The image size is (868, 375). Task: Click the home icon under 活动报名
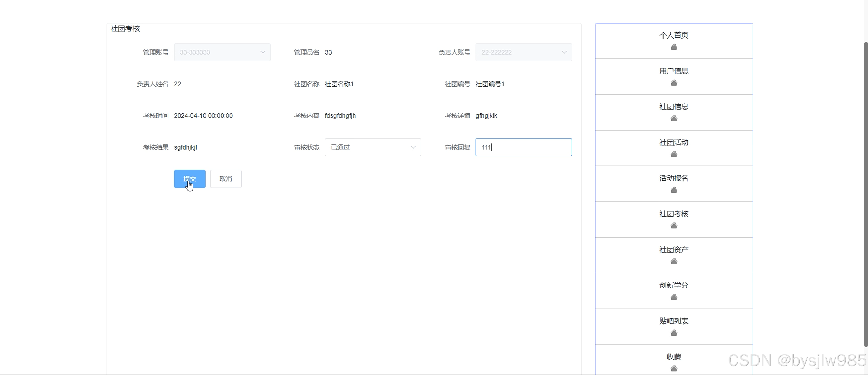pos(674,190)
